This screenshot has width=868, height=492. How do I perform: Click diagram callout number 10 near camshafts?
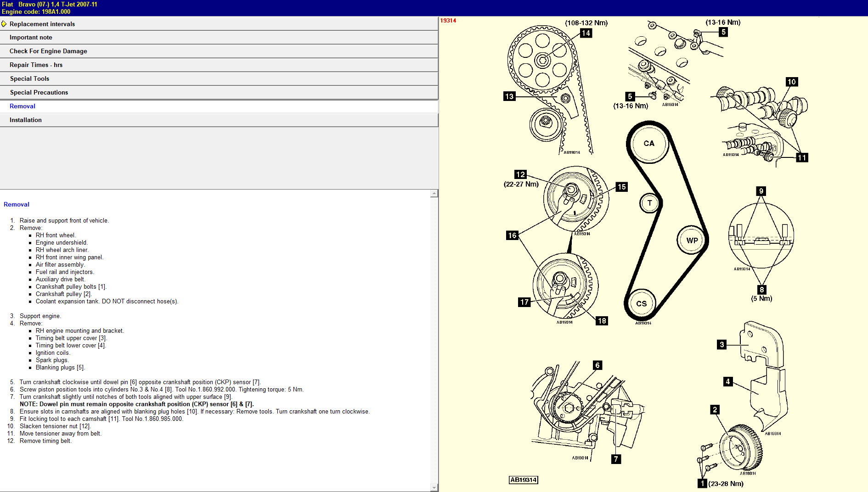792,82
